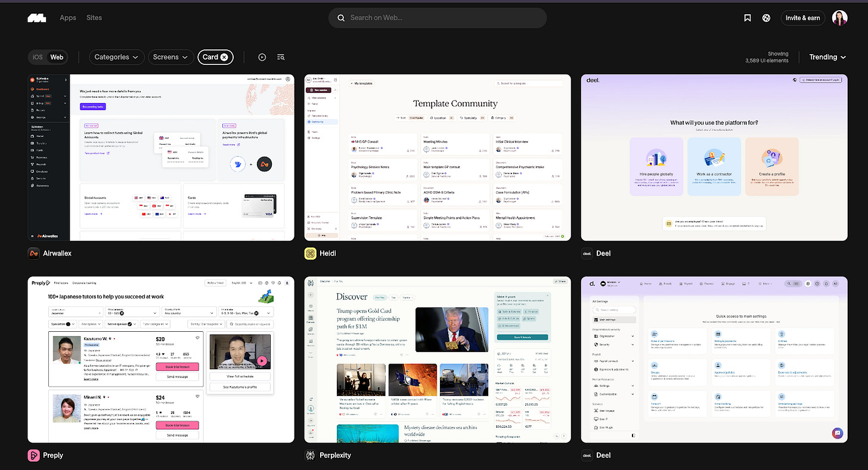Open the Preply Japanese tutors thumbnail
The height and width of the screenshot is (470, 868).
tap(161, 360)
